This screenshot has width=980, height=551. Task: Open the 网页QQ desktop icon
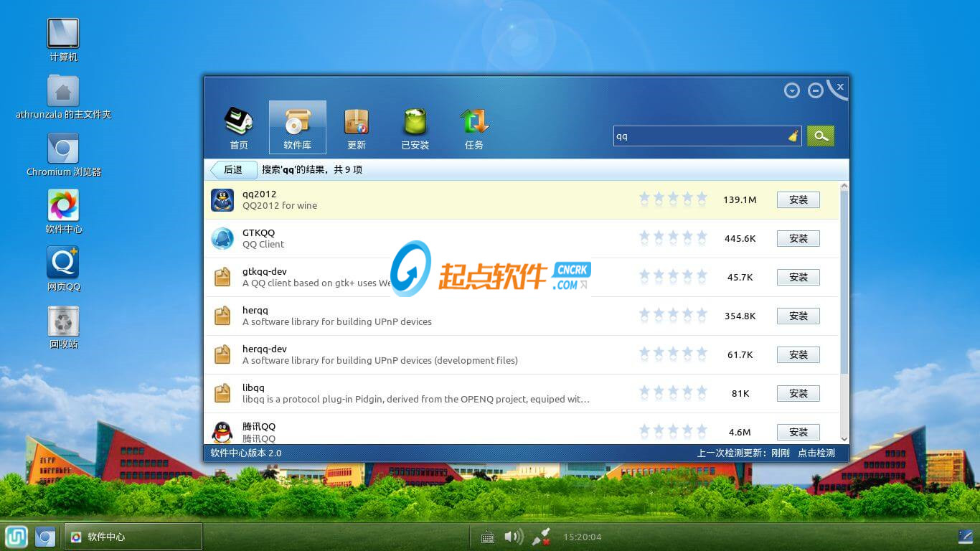tap(63, 270)
